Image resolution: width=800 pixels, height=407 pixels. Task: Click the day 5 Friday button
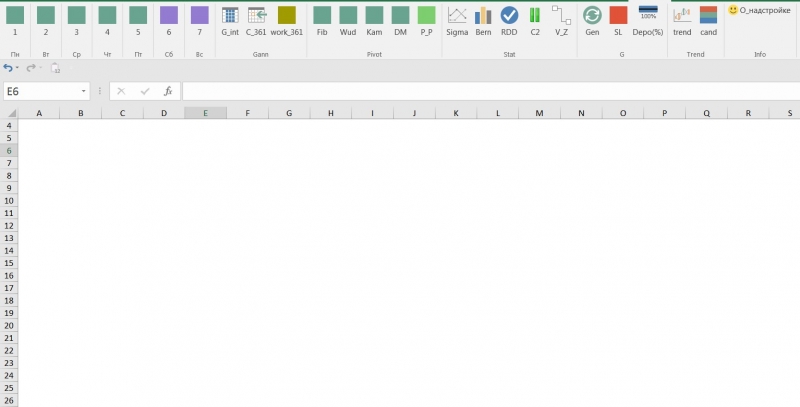pos(138,21)
